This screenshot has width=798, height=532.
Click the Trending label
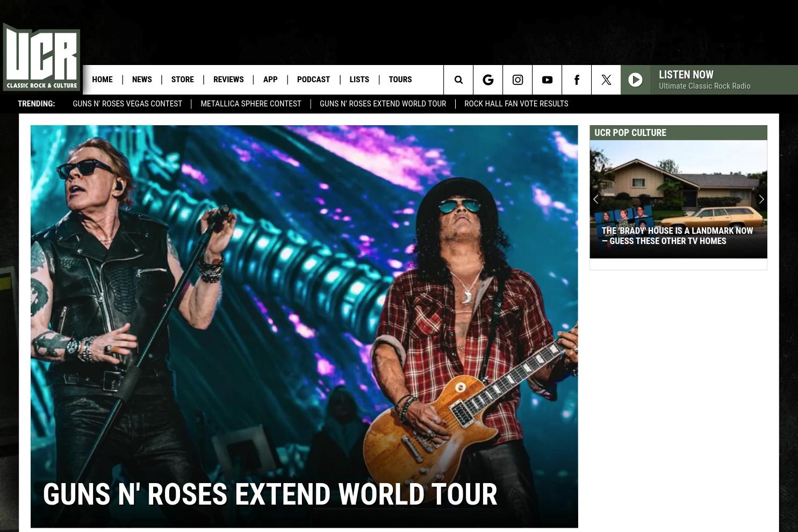tap(36, 104)
